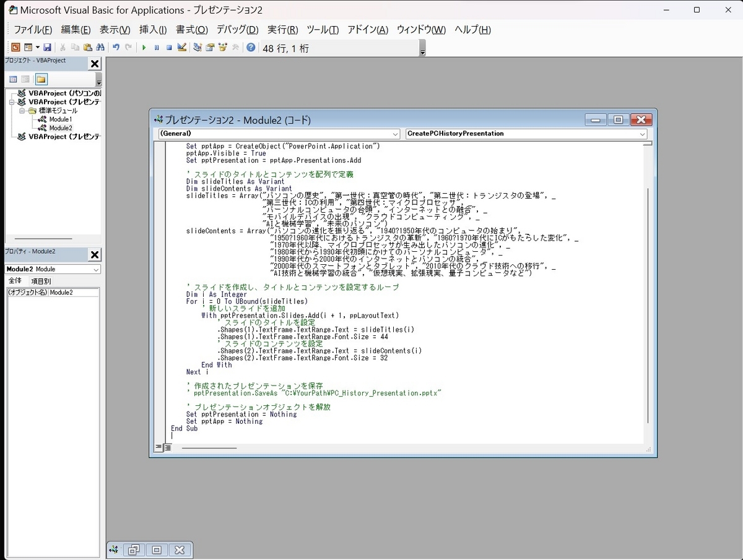Click the Copy icon in toolbar

(75, 47)
